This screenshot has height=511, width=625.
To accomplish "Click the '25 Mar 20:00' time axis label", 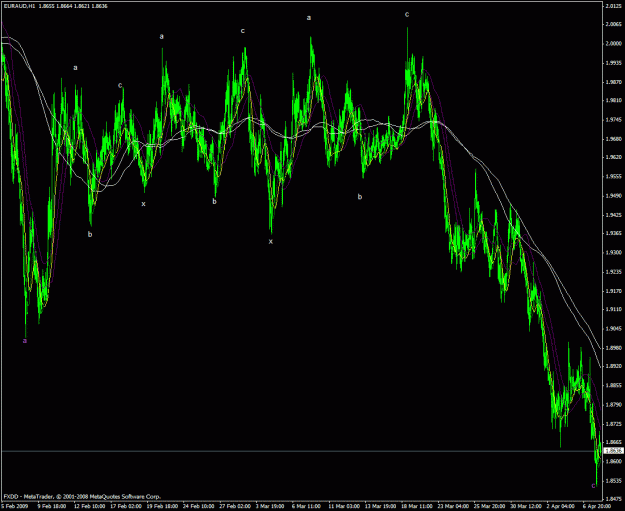I will pyautogui.click(x=490, y=506).
